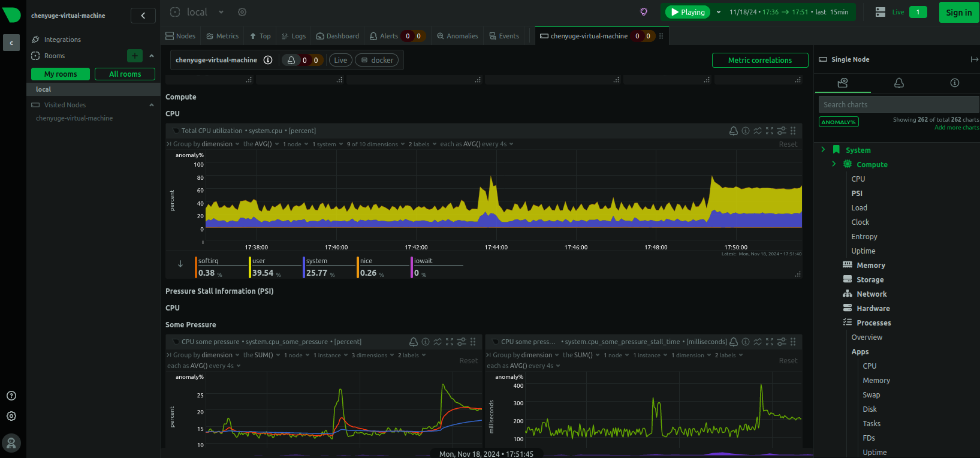980x458 pixels.
Task: Switch to the Anomalies tab
Action: click(x=457, y=36)
